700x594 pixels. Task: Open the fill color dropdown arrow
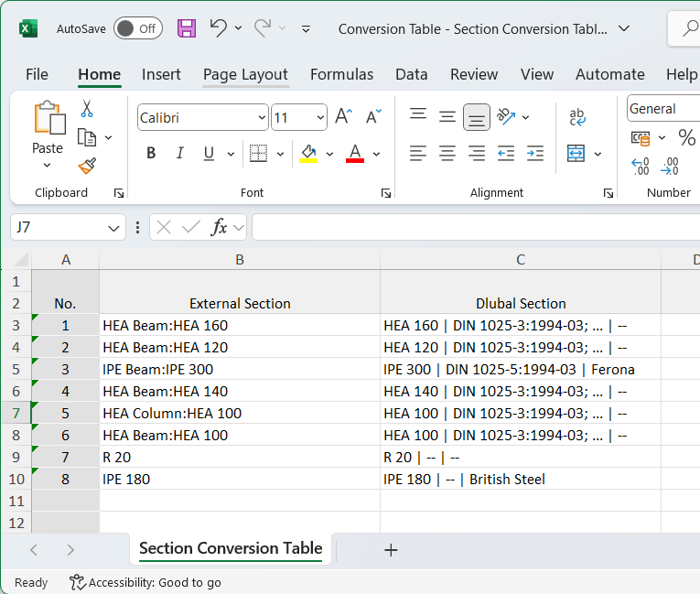(329, 154)
